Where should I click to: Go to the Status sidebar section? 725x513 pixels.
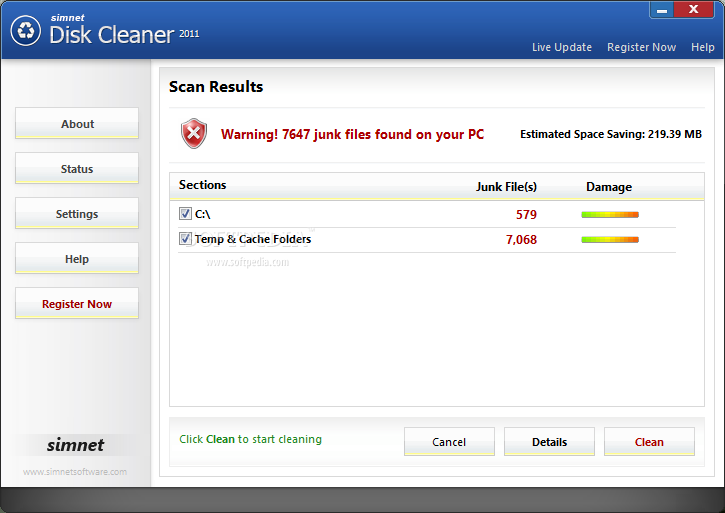pyautogui.click(x=77, y=168)
